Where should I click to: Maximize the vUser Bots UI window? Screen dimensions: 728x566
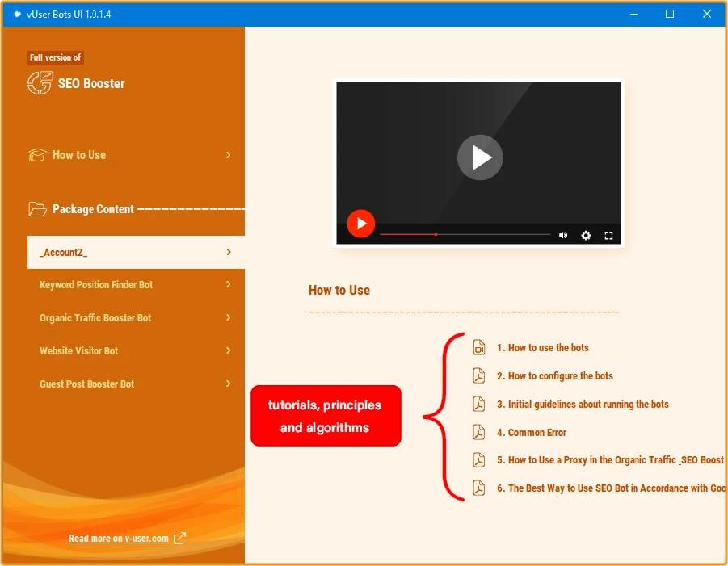pos(670,14)
